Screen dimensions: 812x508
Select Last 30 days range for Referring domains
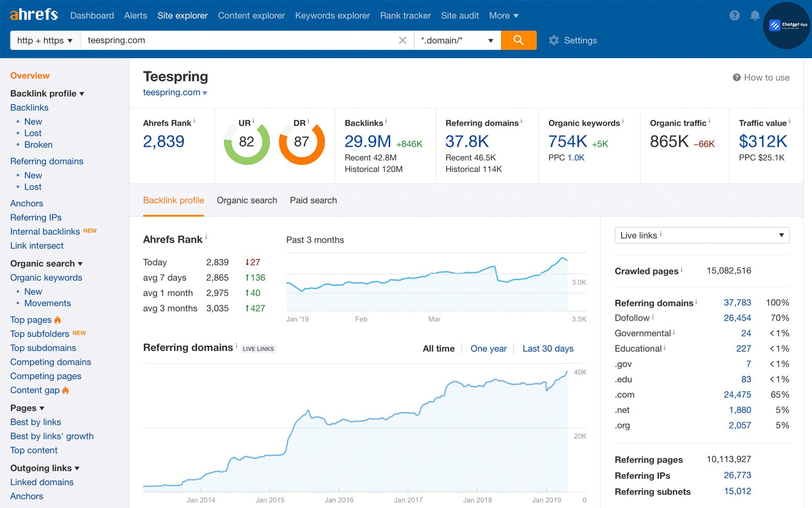click(548, 349)
